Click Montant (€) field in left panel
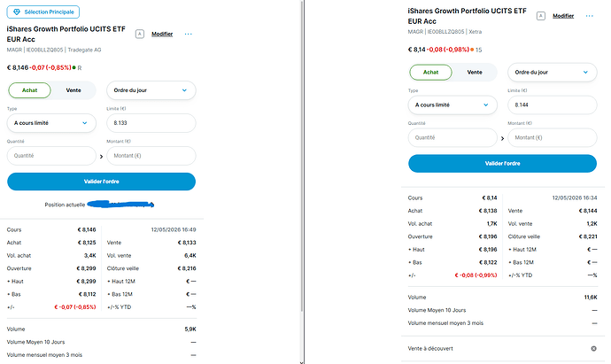This screenshot has width=611, height=364. tap(151, 156)
